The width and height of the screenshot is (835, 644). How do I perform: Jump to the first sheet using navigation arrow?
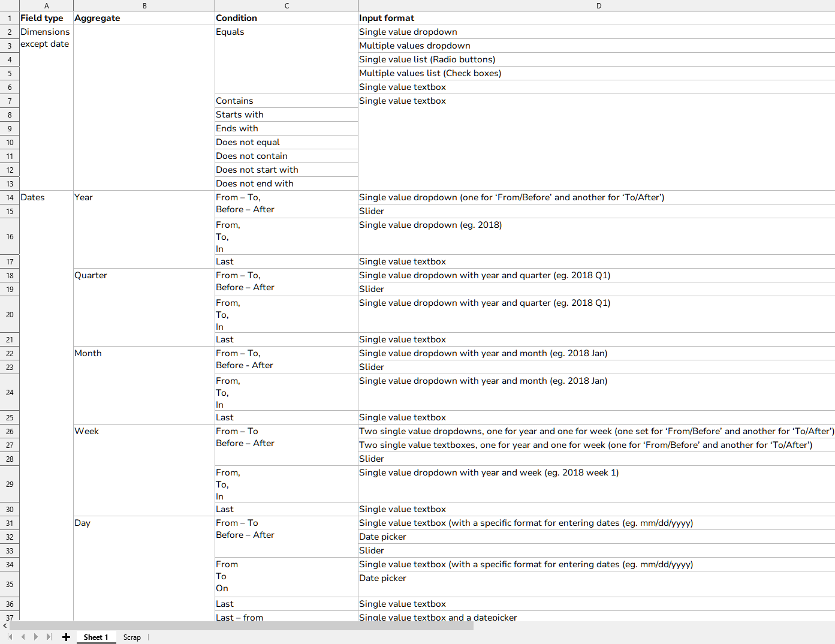[10, 637]
